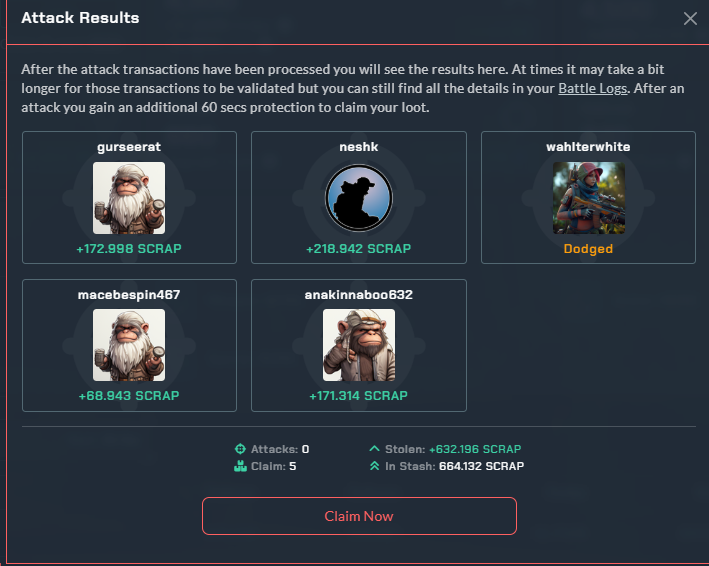Click the Attack Results title

[80, 18]
